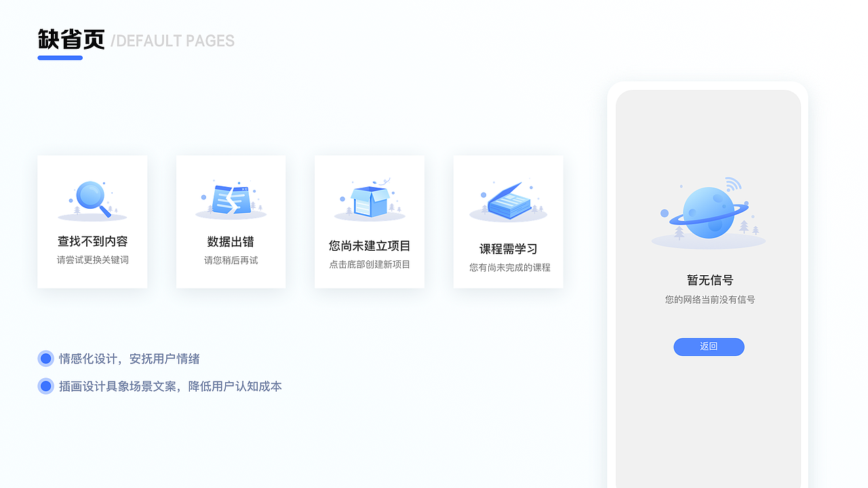The width and height of the screenshot is (868, 488).
Task: Tap the blue 返回 button
Action: (x=709, y=346)
